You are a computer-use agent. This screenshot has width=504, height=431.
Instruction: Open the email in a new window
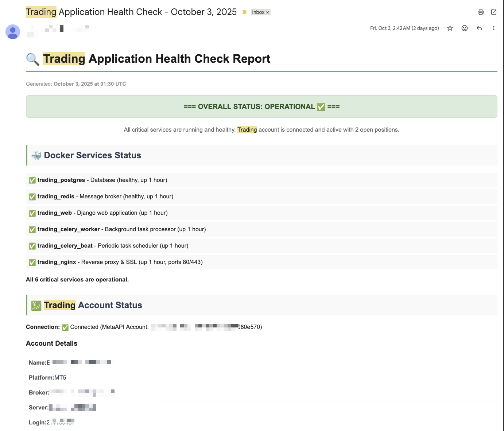[494, 12]
